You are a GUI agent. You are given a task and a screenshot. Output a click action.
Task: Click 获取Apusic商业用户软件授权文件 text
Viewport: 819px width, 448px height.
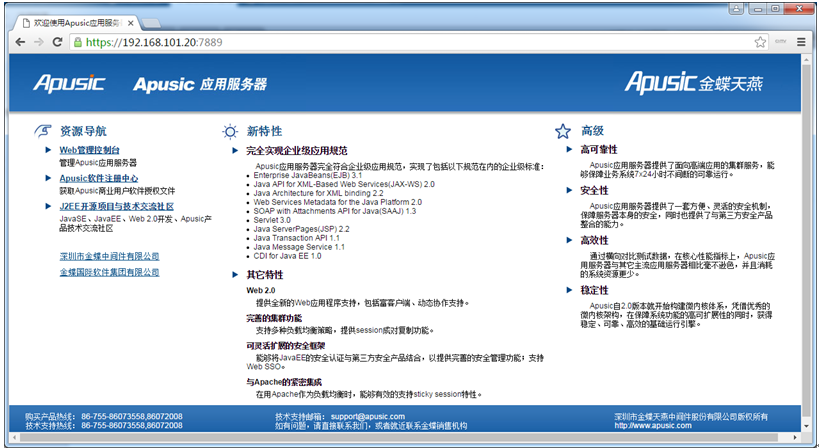(x=118, y=191)
